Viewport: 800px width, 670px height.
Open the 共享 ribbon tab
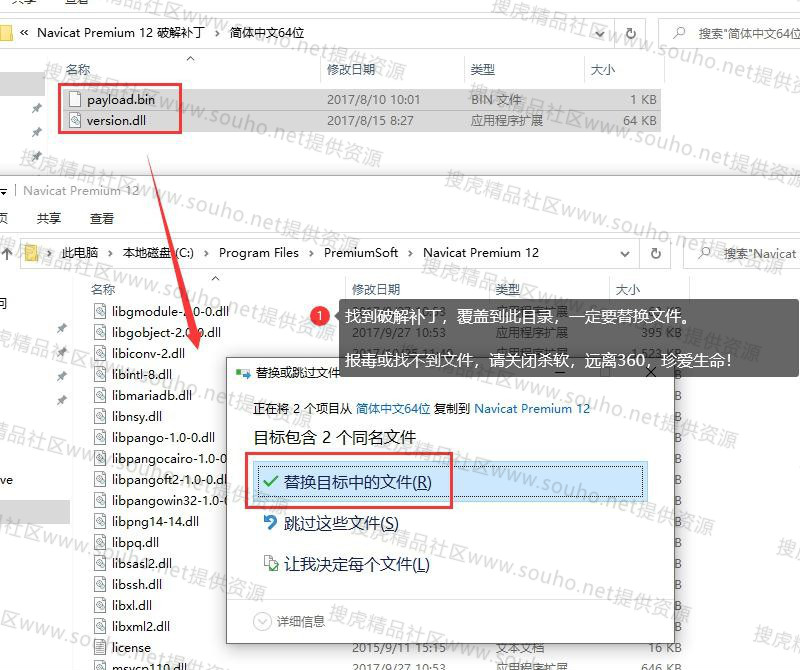tap(49, 218)
